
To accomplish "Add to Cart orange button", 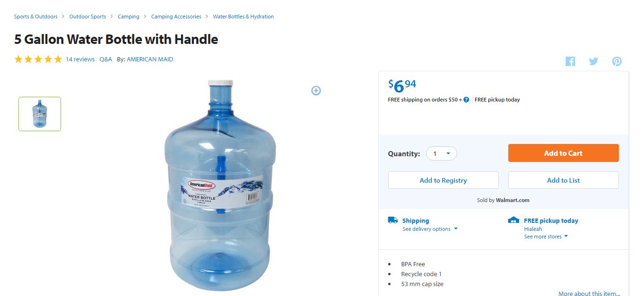I will (563, 153).
